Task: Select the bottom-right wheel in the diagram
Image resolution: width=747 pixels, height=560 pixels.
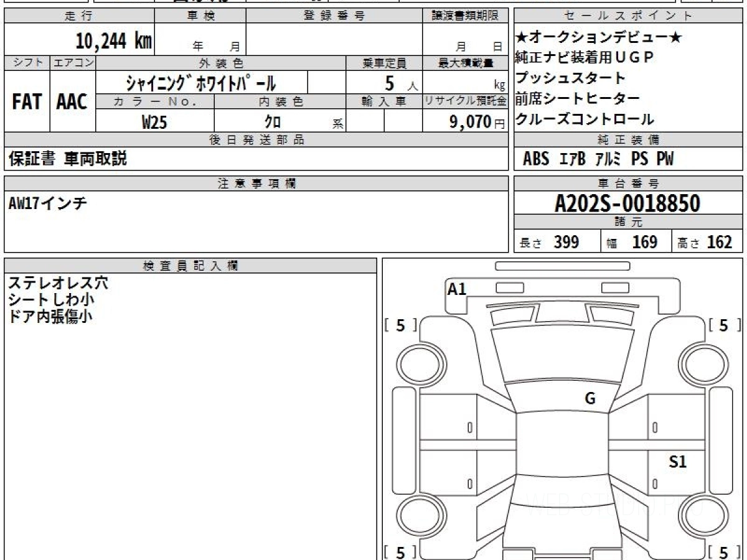Action: pyautogui.click(x=703, y=516)
